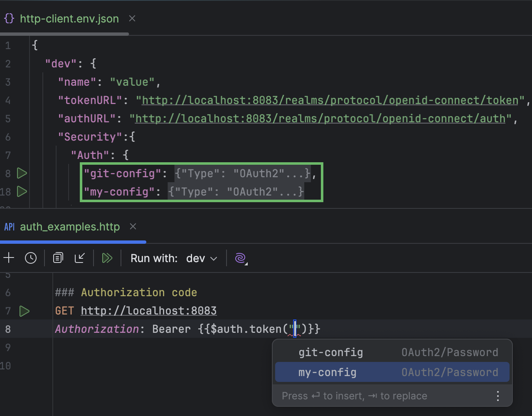Run all requests with the double-arrow icon

pos(107,258)
